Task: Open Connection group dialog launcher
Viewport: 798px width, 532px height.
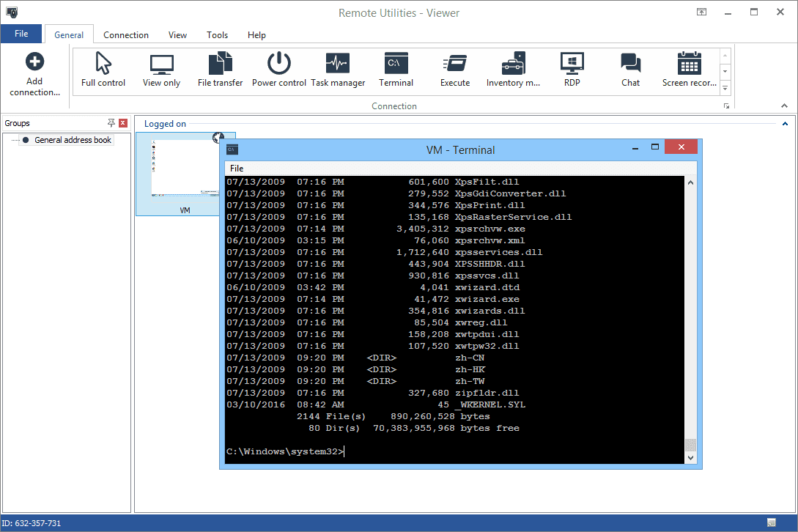Action: [x=726, y=106]
